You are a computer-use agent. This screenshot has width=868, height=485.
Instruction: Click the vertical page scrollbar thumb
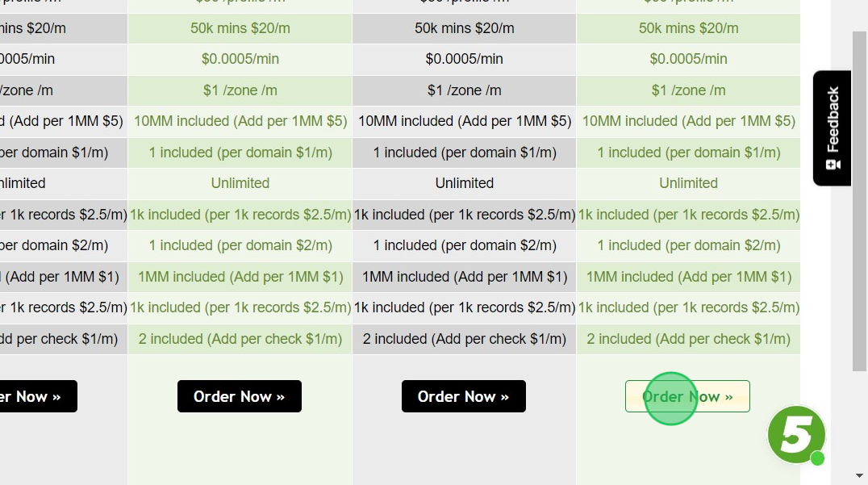[859, 202]
